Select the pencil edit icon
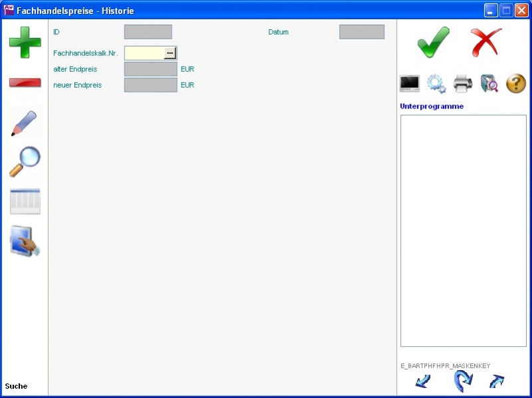This screenshot has height=398, width=532. (x=25, y=124)
